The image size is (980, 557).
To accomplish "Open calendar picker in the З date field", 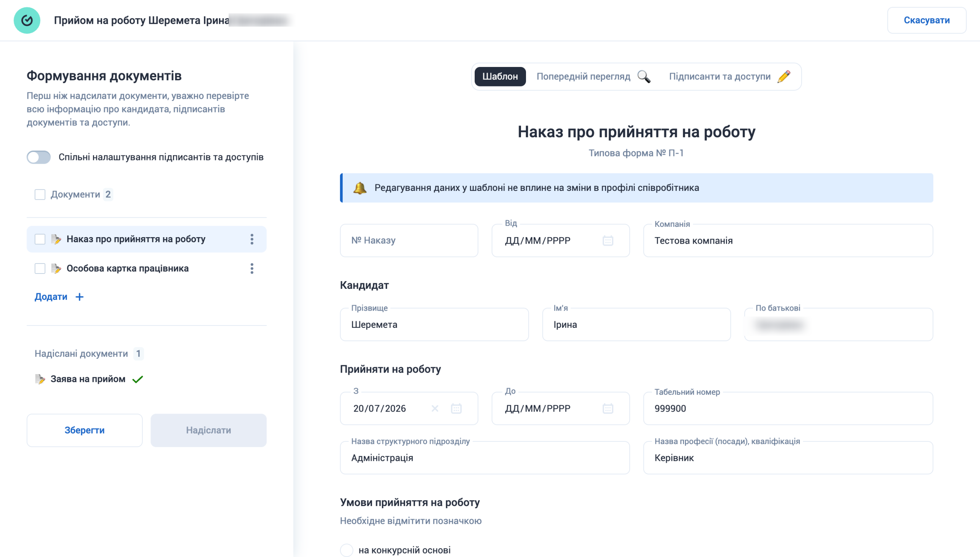I will pyautogui.click(x=456, y=409).
